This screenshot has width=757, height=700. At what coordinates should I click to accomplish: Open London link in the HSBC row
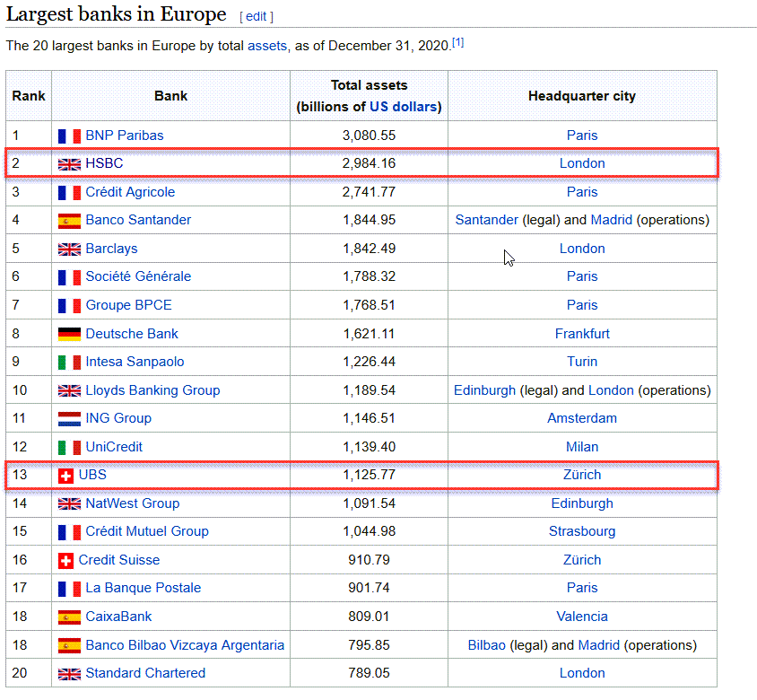[x=582, y=163]
